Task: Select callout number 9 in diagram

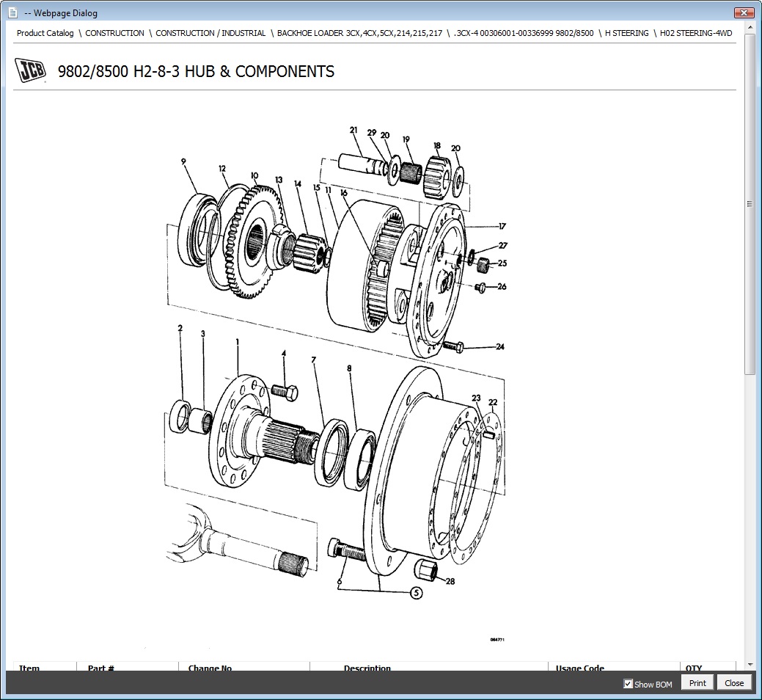Action: pyautogui.click(x=183, y=161)
